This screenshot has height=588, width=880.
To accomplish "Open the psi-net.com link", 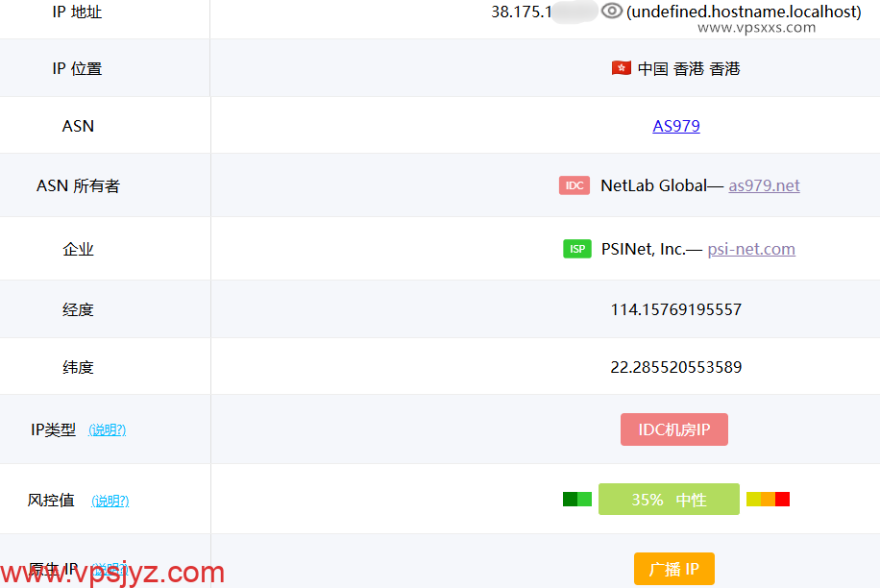I will [x=751, y=249].
